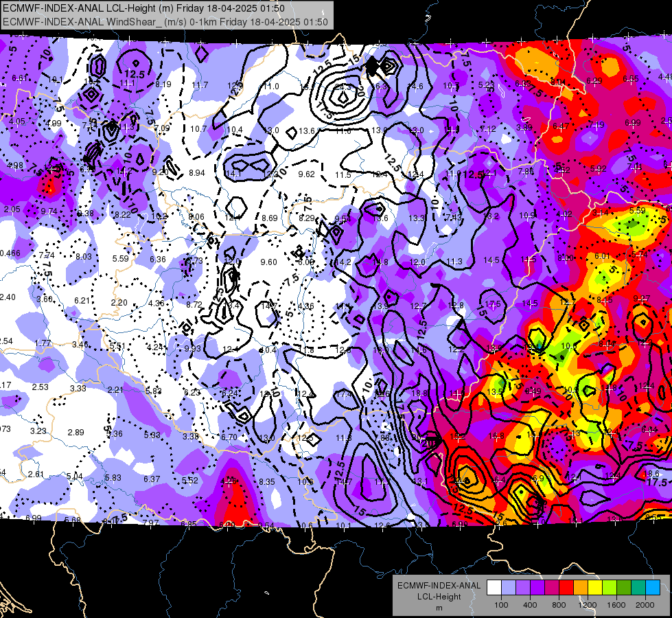
Task: Click the sky blue legend swatch
Action: 653,588
